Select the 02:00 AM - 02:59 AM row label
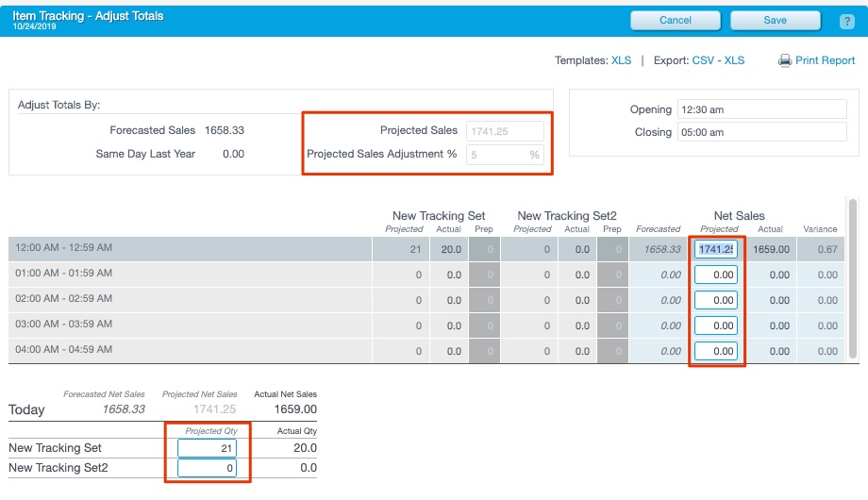The width and height of the screenshot is (868, 500). (x=63, y=298)
